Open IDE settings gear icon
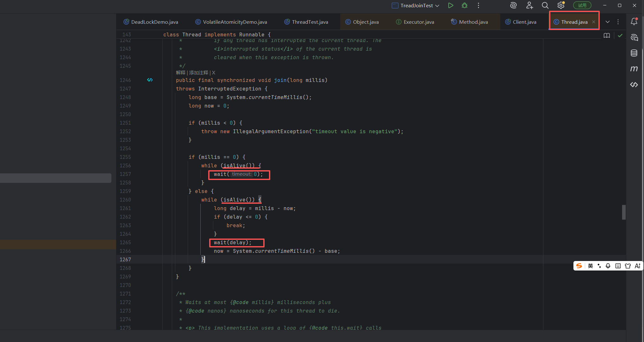Image resolution: width=644 pixels, height=342 pixels. click(x=561, y=5)
